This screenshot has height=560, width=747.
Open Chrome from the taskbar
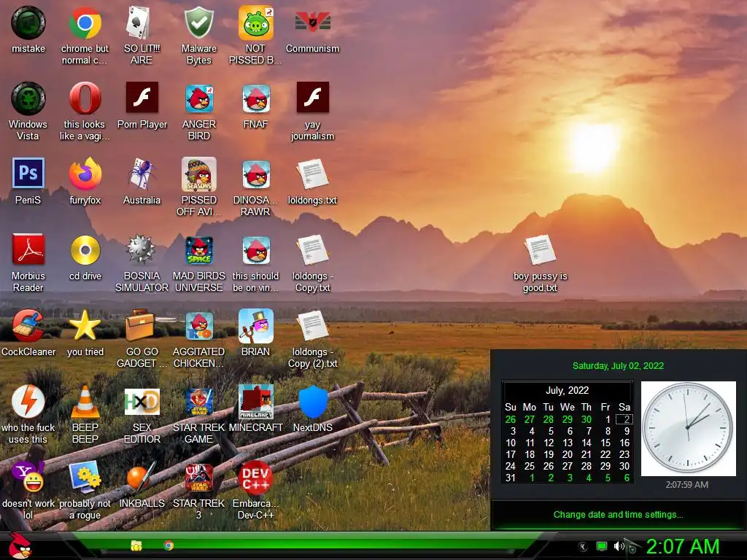pyautogui.click(x=169, y=545)
